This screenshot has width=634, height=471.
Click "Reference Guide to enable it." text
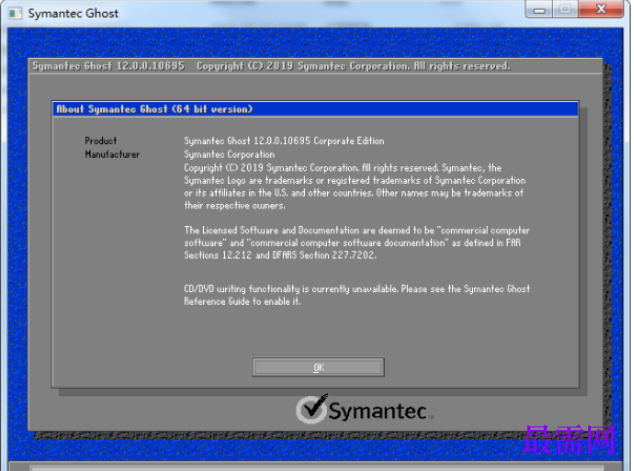tap(242, 302)
